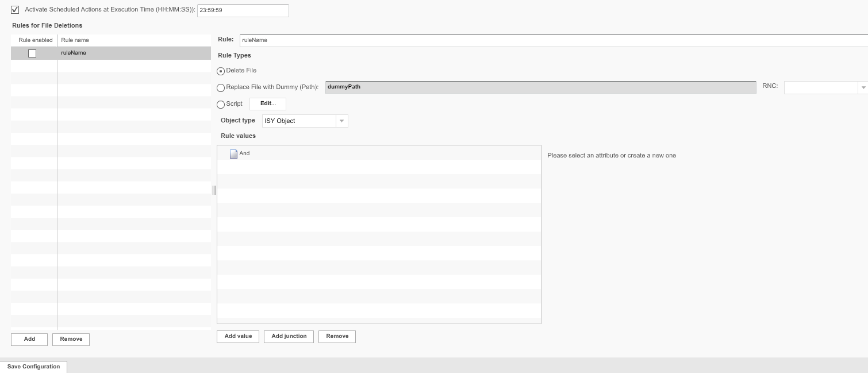Image resolution: width=868 pixels, height=373 pixels.
Task: Click Remove below the Rule values panel
Action: (337, 336)
